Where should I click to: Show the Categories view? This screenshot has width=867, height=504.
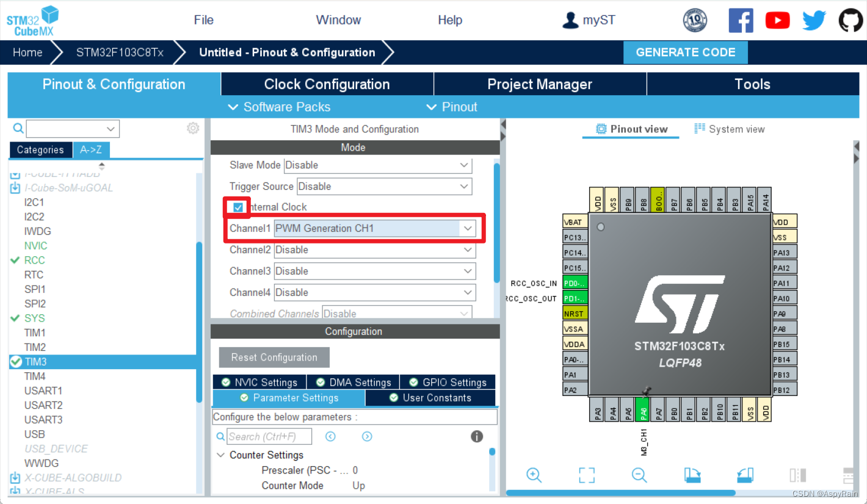tap(40, 150)
